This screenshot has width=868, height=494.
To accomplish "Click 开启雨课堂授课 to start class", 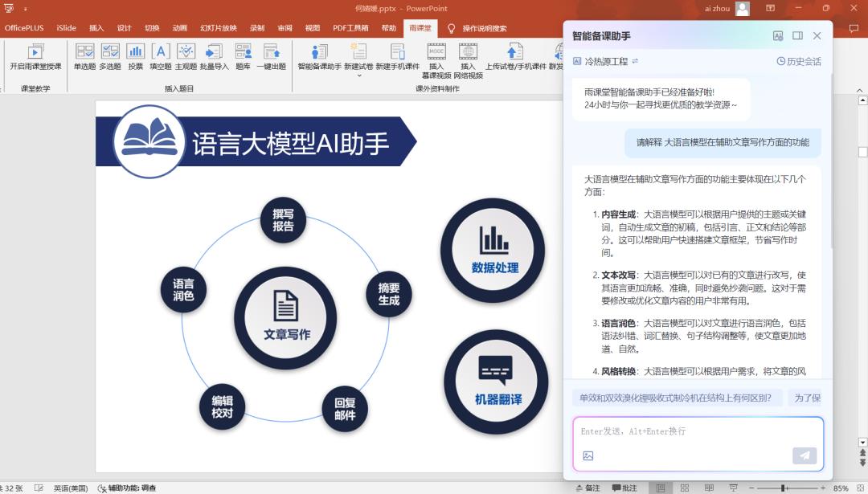I will (x=35, y=56).
